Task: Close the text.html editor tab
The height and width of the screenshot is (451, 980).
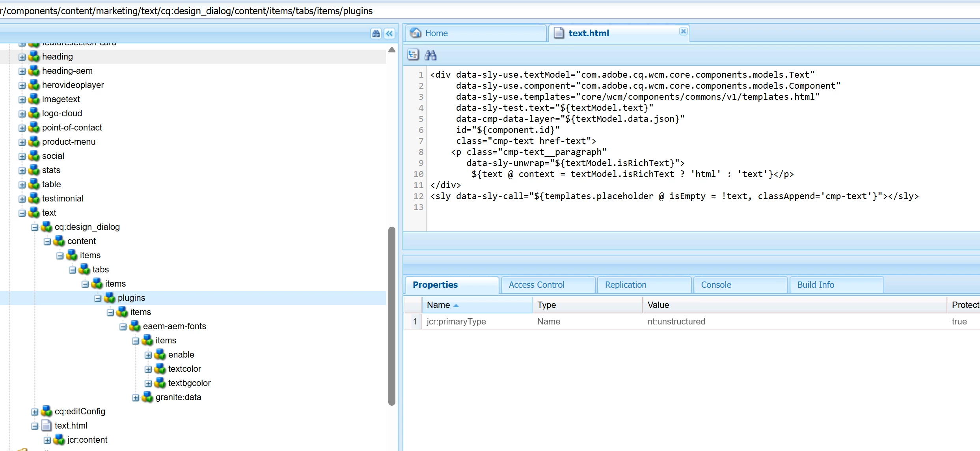Action: pyautogui.click(x=683, y=31)
